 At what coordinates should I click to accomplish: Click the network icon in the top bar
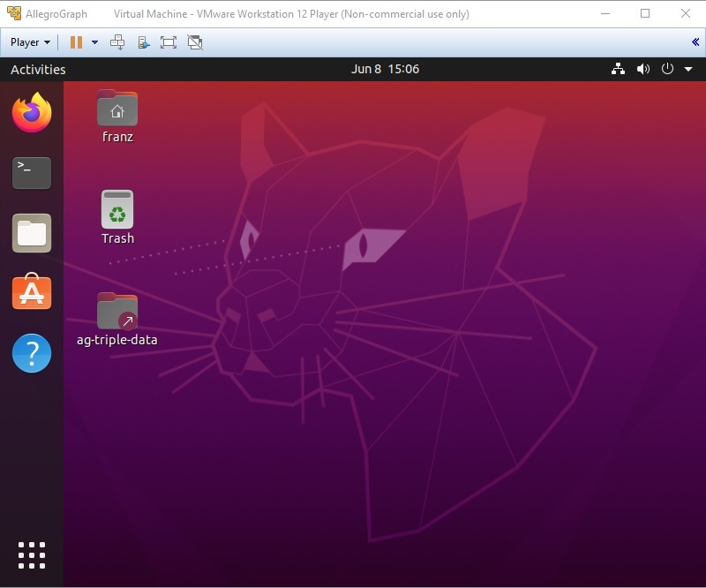[x=617, y=69]
